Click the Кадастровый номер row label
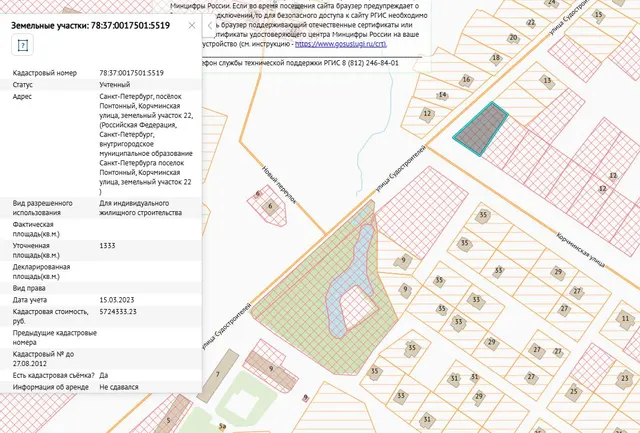The image size is (640, 433). 44,73
